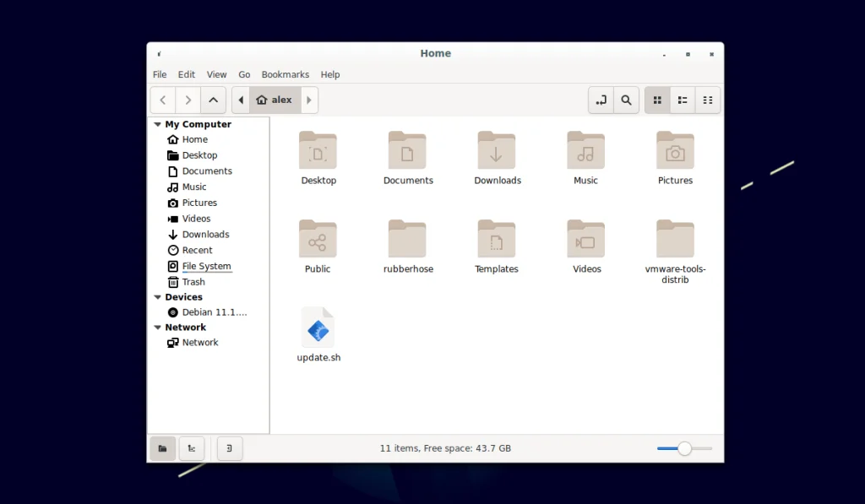Toggle icon view mode on
Viewport: 865px width, 504px height.
coord(657,100)
